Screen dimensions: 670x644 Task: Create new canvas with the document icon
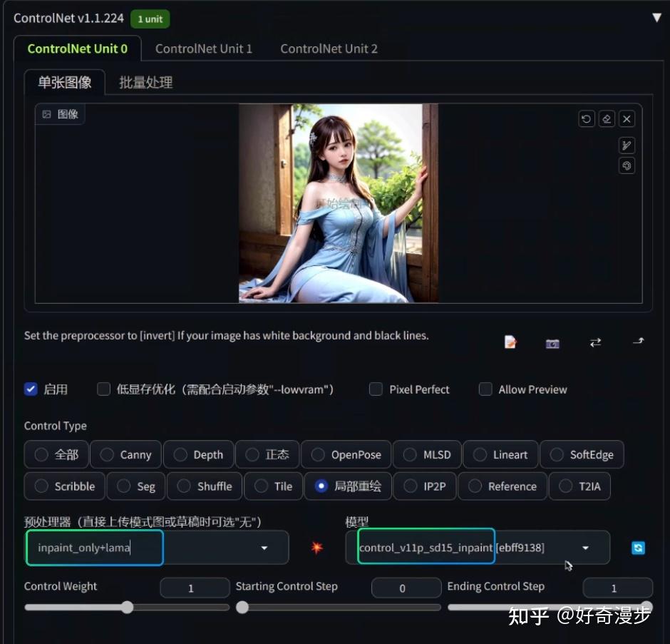(510, 342)
